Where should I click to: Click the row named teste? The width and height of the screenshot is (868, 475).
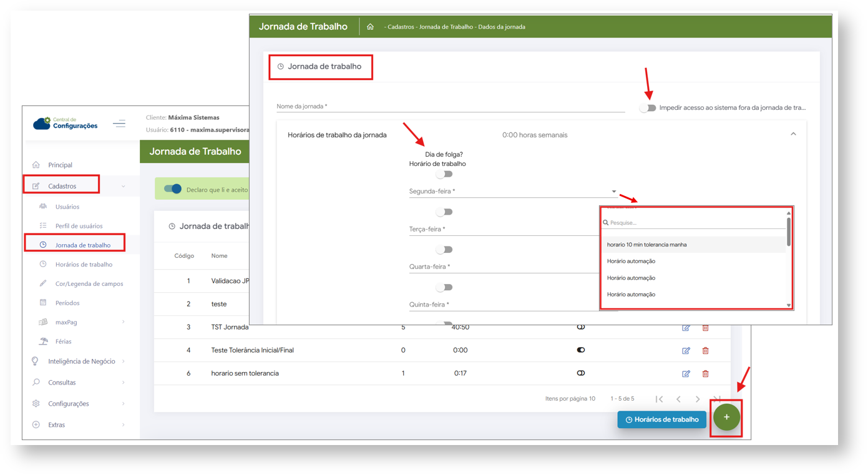(x=219, y=304)
